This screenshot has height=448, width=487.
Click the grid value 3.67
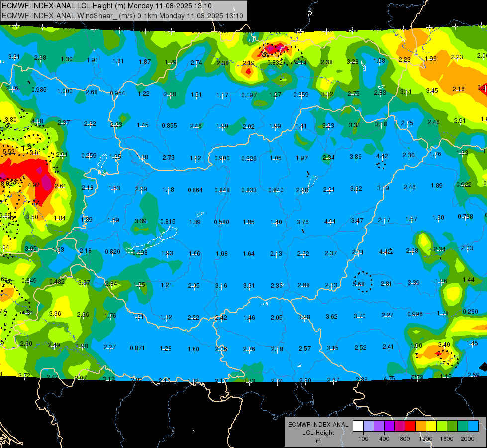pos(84,283)
